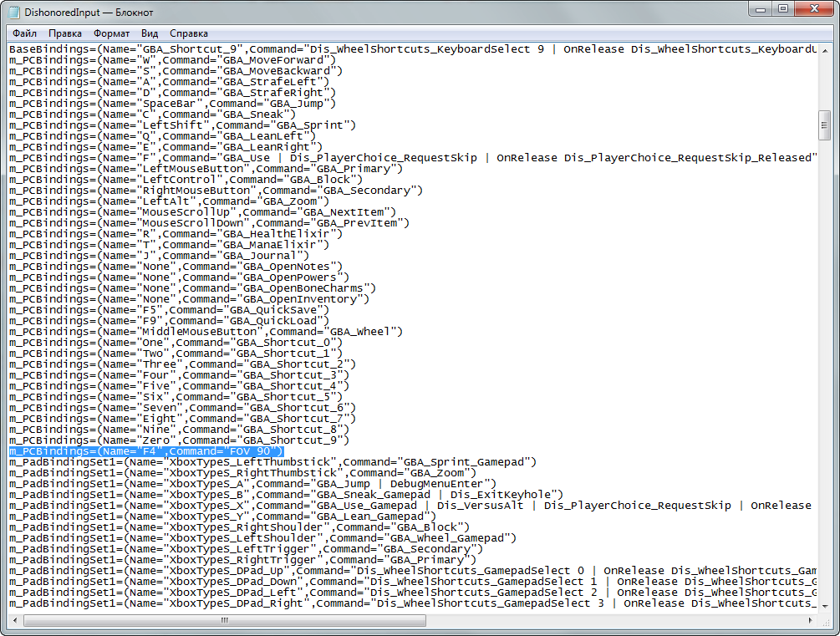The image size is (840, 636).
Task: Click the line with GBA_LeanRight
Action: click(166, 147)
